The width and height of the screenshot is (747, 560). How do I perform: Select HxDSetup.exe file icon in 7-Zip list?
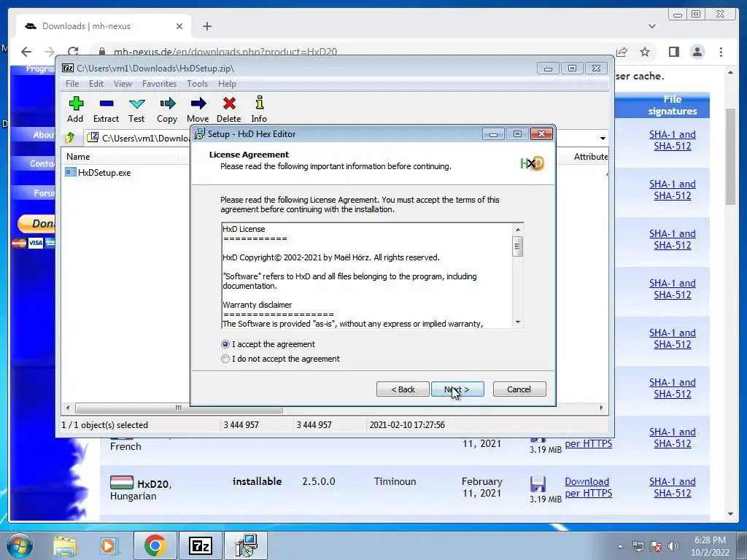click(x=71, y=172)
